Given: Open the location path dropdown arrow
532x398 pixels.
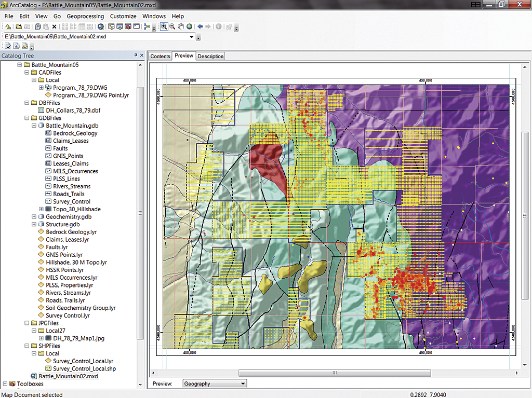Looking at the screenshot, I should (x=192, y=37).
